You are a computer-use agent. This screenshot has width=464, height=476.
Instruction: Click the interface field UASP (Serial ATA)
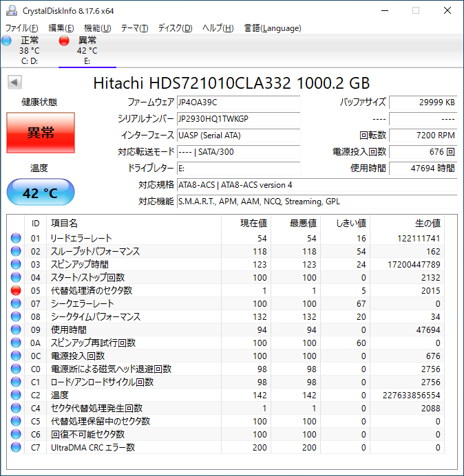(238, 135)
